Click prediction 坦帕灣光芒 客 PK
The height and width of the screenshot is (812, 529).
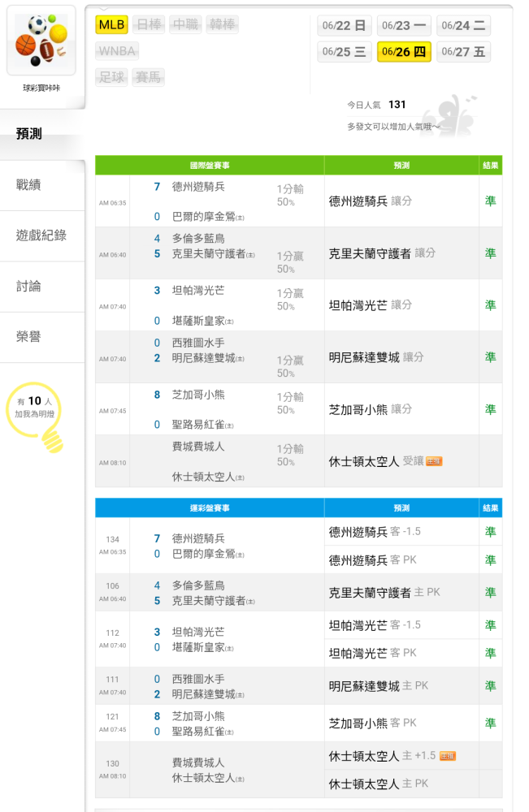pos(372,653)
